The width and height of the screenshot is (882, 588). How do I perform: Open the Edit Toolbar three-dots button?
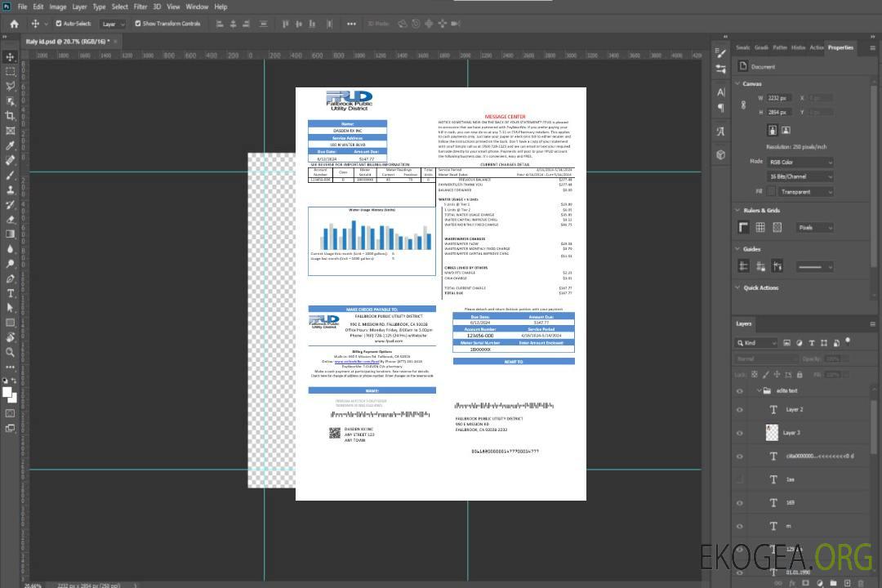pos(10,367)
